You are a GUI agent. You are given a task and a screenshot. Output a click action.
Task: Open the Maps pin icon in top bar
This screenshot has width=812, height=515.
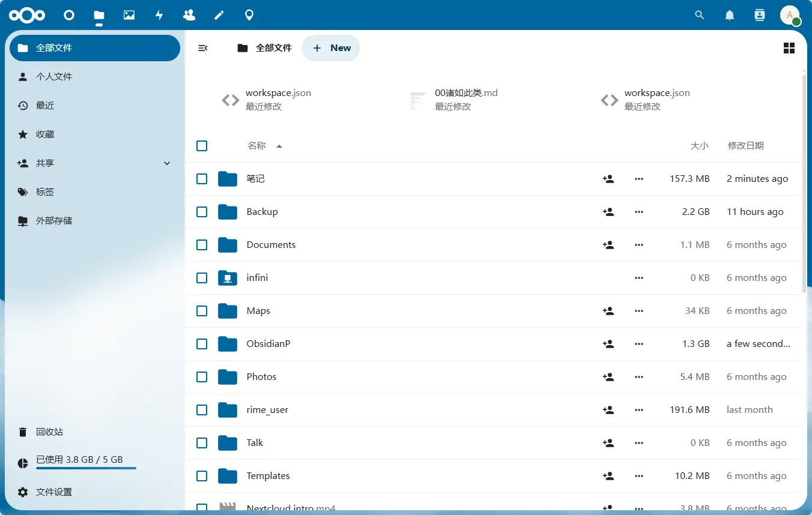(x=249, y=15)
